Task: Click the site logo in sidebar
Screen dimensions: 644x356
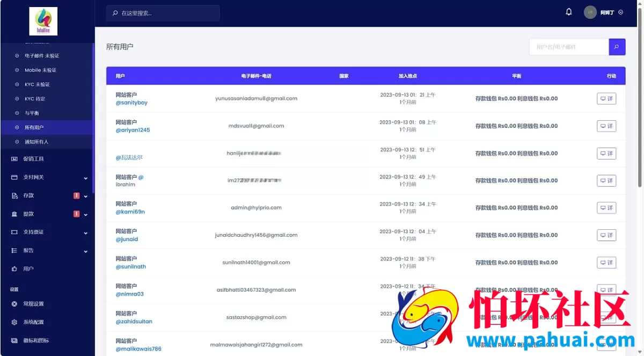Action: tap(43, 21)
